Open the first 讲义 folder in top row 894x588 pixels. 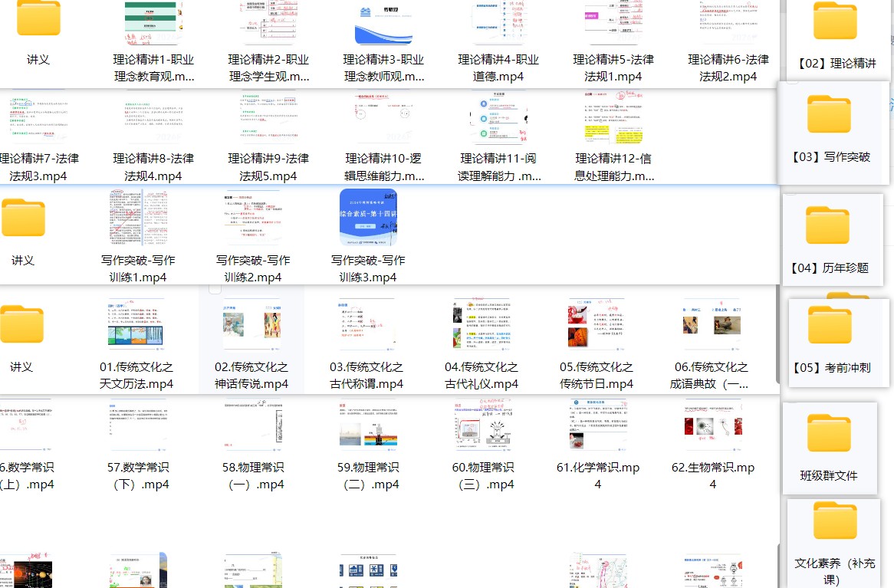pos(38,23)
